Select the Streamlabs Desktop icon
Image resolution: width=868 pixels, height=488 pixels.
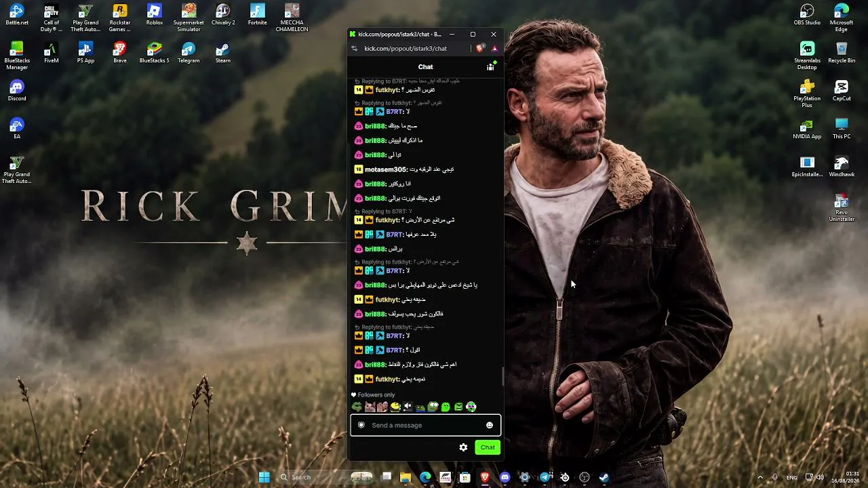point(807,56)
